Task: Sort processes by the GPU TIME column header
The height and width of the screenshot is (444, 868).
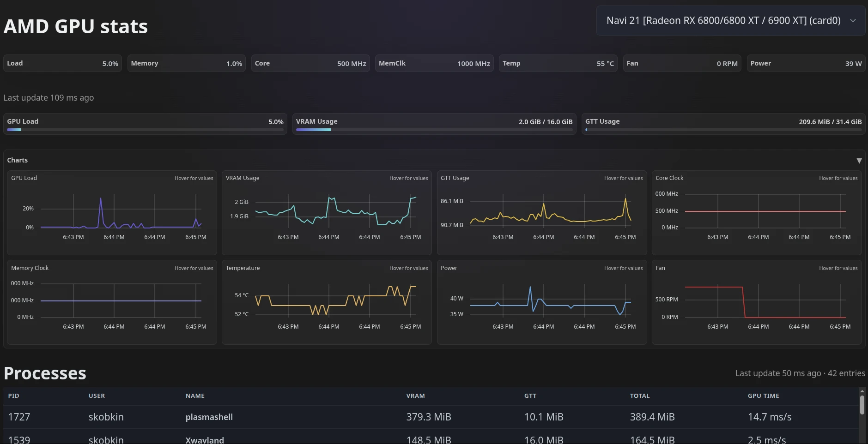Action: coord(764,396)
